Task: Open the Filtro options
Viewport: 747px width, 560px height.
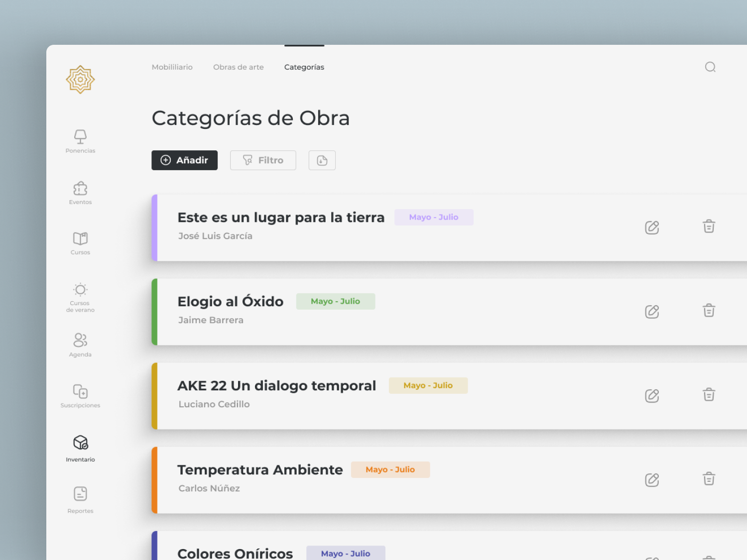Action: (263, 160)
